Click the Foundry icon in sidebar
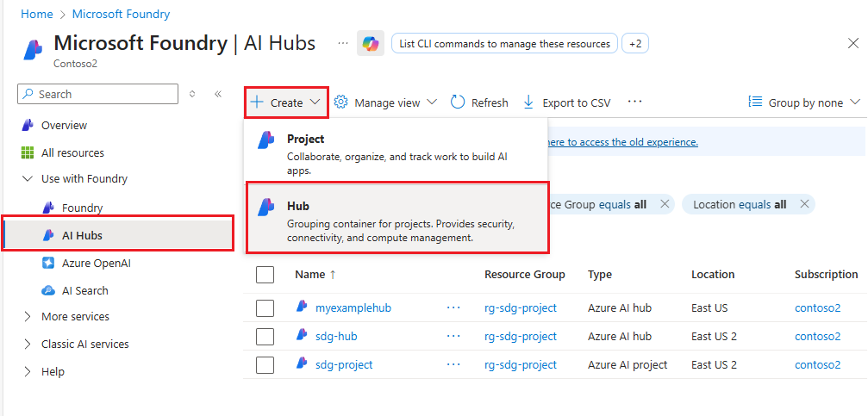 tap(48, 208)
